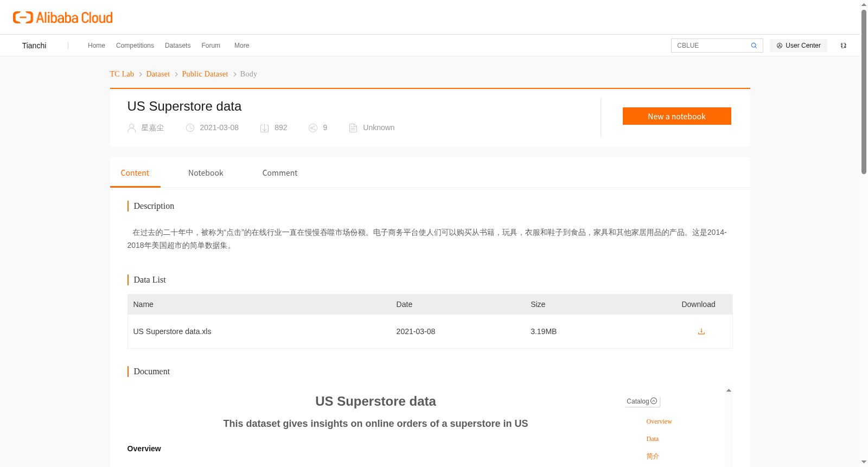Switch to the Notebook tab
Viewport: 868px width, 467px height.
coord(206,173)
